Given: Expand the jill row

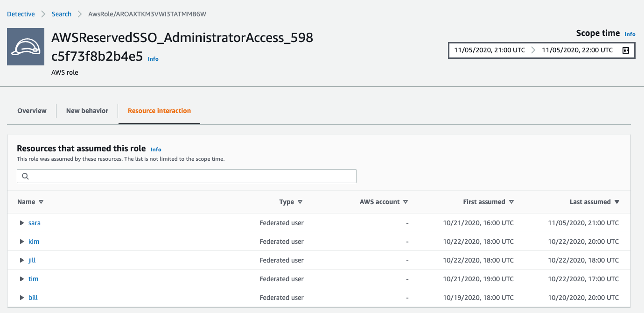Looking at the screenshot, I should (x=22, y=260).
